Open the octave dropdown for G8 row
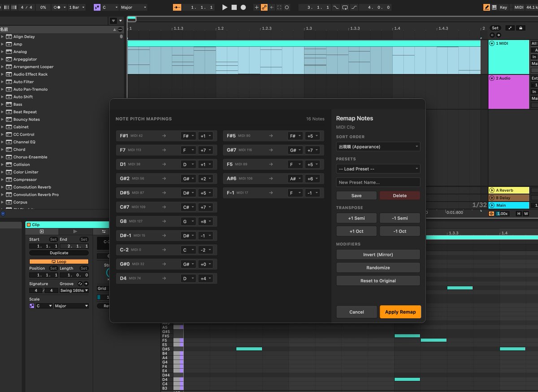The height and width of the screenshot is (392, 538). click(206, 221)
